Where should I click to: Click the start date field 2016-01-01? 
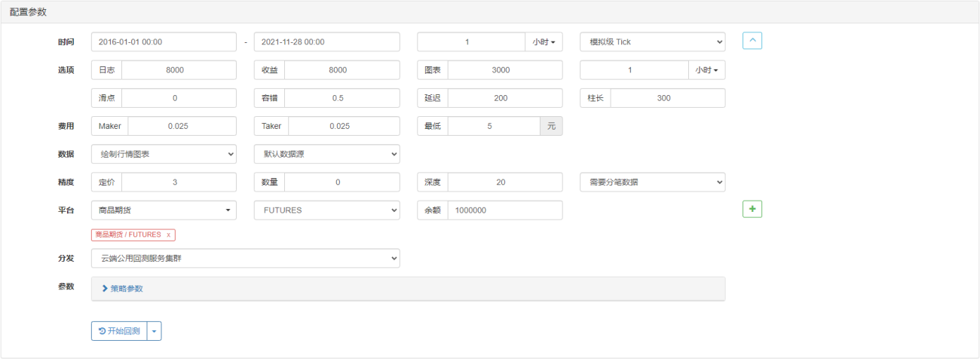click(x=164, y=41)
